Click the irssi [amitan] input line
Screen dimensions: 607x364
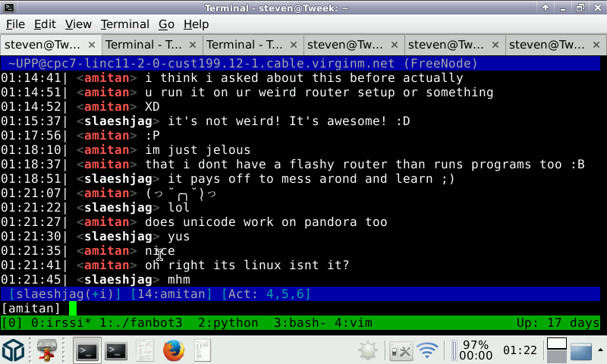303,308
